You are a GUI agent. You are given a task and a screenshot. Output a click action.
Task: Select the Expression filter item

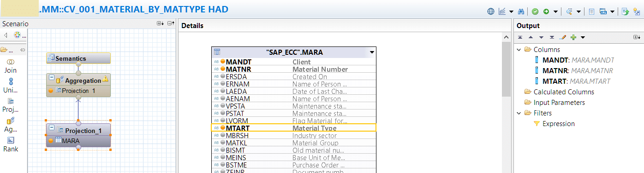tap(558, 124)
